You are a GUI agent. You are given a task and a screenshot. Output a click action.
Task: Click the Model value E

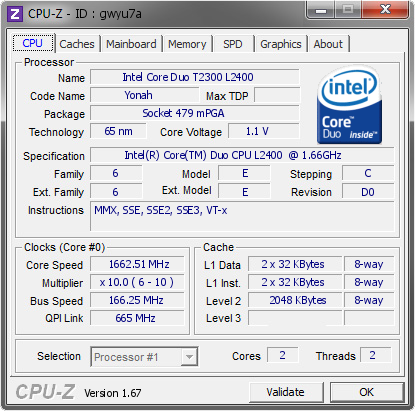244,173
